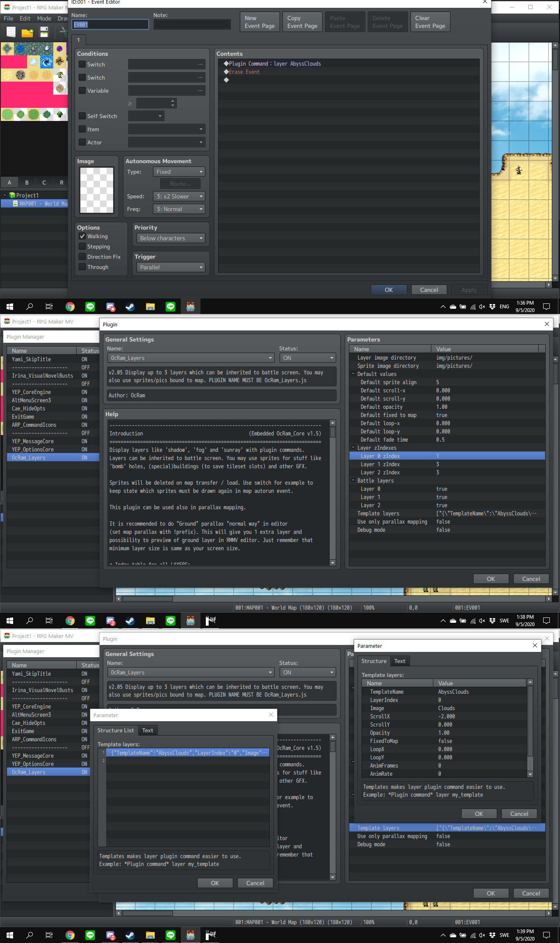Select event page tab 1
Viewport: 560px width, 943px height.
[78, 40]
